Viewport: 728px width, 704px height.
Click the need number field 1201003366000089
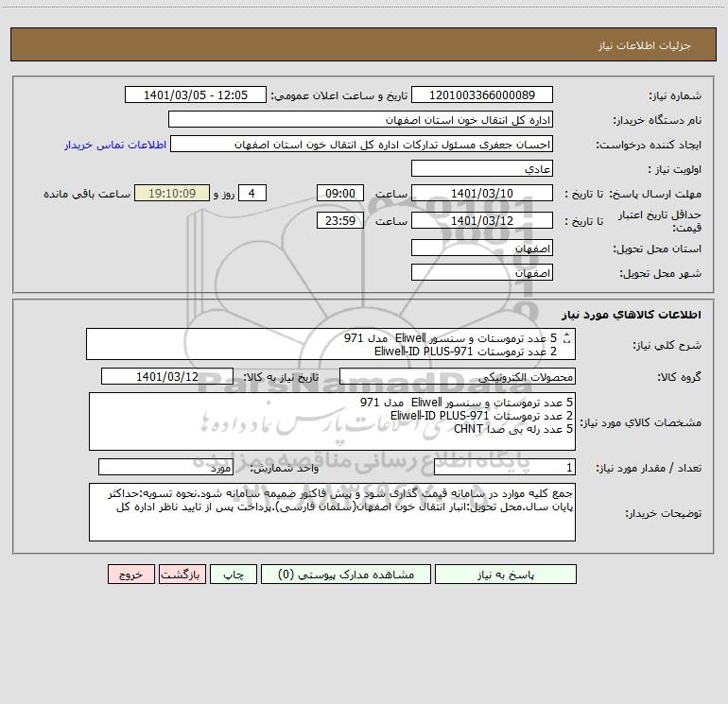482,94
